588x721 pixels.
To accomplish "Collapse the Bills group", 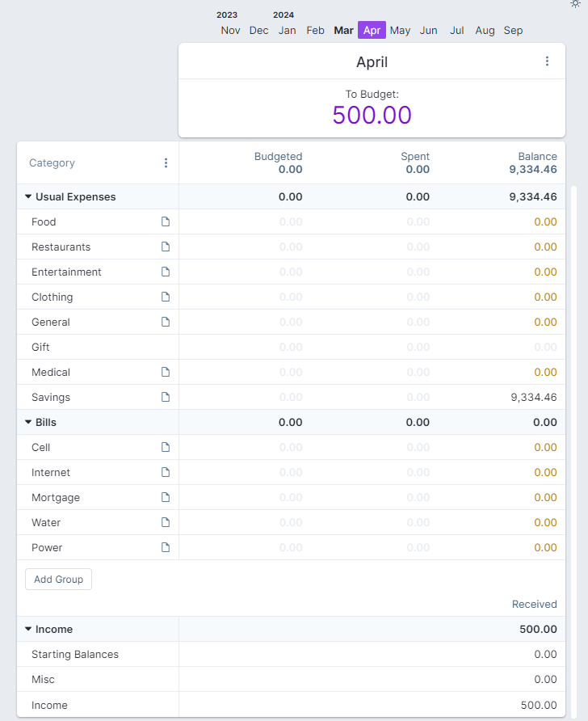I will (28, 422).
